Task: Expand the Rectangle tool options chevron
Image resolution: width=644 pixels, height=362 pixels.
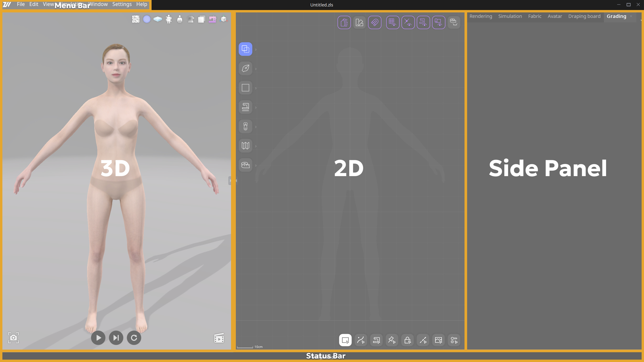Action: [256, 88]
